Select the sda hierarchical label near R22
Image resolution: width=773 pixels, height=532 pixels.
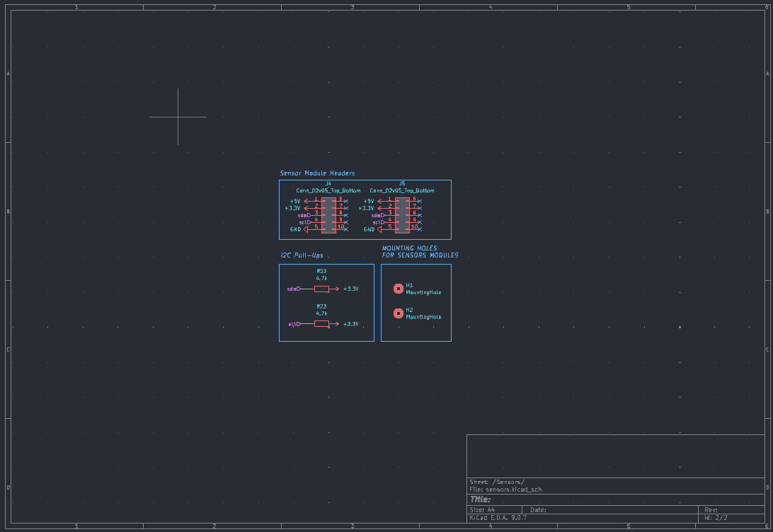coord(292,289)
